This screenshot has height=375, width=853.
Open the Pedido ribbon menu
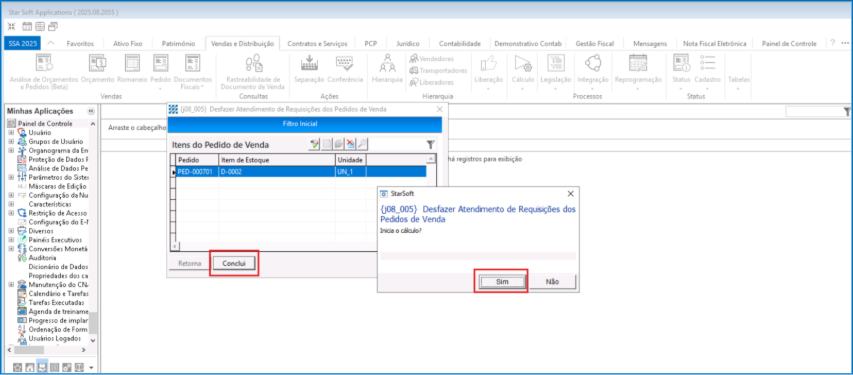tap(160, 71)
